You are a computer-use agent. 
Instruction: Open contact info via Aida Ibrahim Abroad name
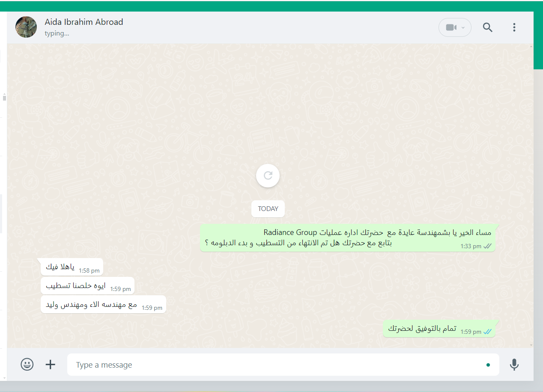click(84, 22)
